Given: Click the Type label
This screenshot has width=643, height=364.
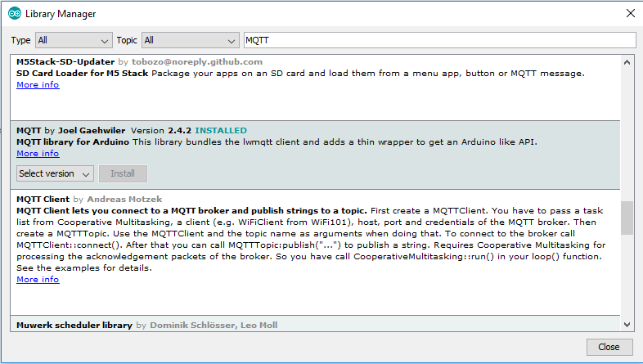Looking at the screenshot, I should click(x=21, y=40).
